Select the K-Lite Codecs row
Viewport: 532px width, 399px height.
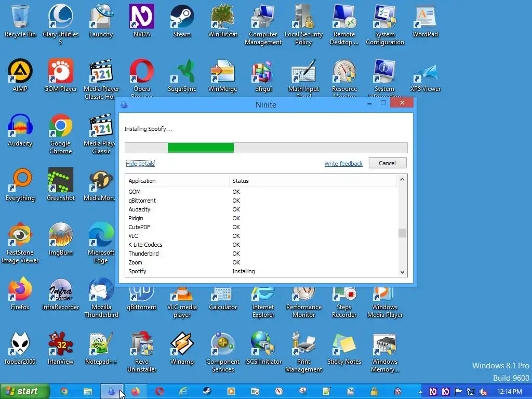point(261,245)
